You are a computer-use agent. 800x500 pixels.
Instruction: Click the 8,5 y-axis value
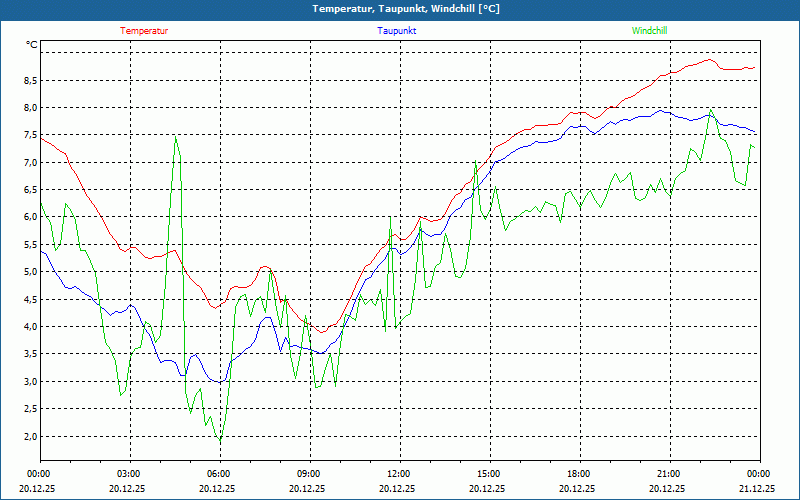point(30,80)
